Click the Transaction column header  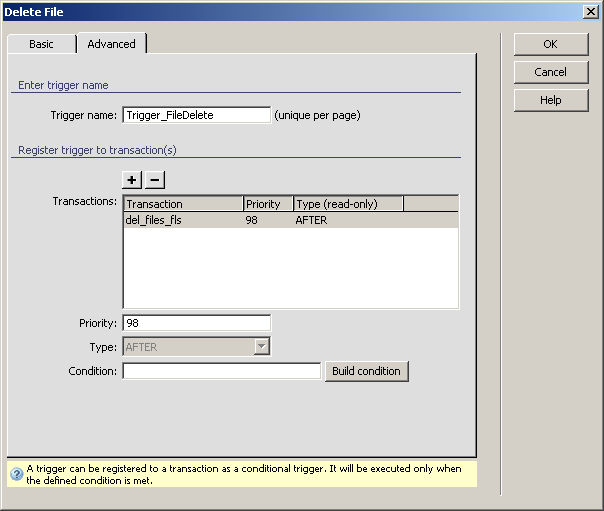183,204
